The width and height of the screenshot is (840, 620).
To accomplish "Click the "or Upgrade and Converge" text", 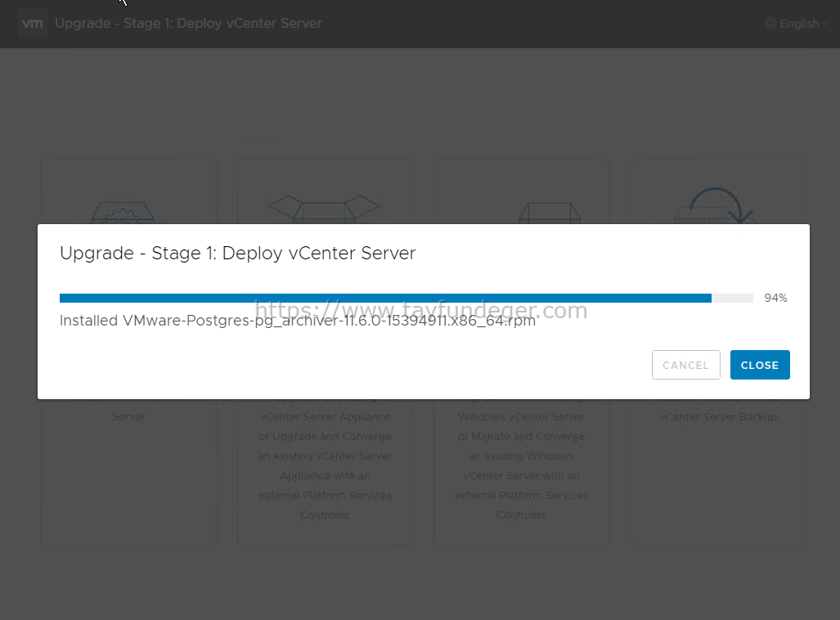I will tap(326, 437).
